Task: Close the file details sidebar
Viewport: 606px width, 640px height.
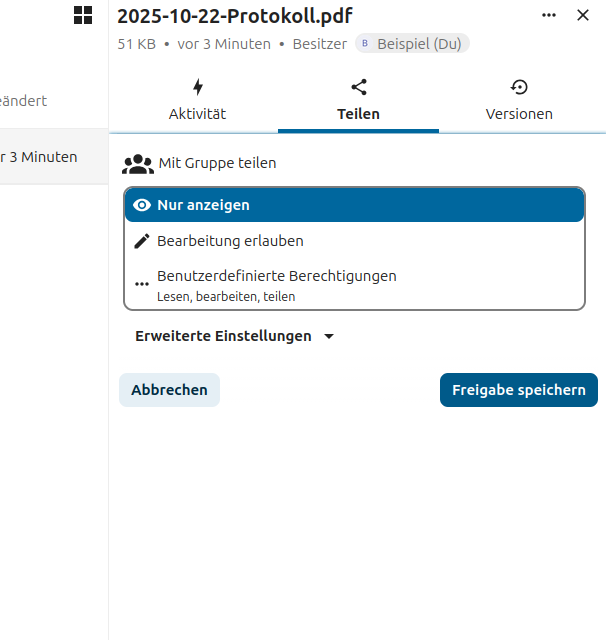Action: tap(583, 15)
